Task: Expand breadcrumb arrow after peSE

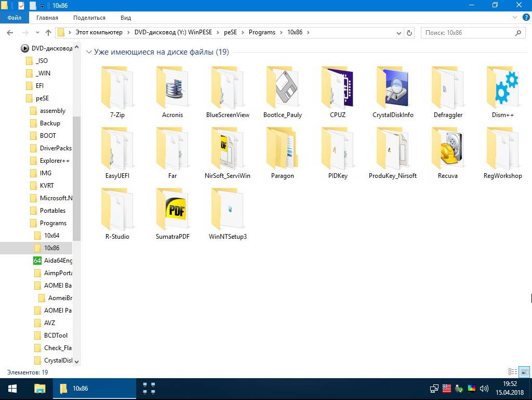Action: click(x=243, y=32)
